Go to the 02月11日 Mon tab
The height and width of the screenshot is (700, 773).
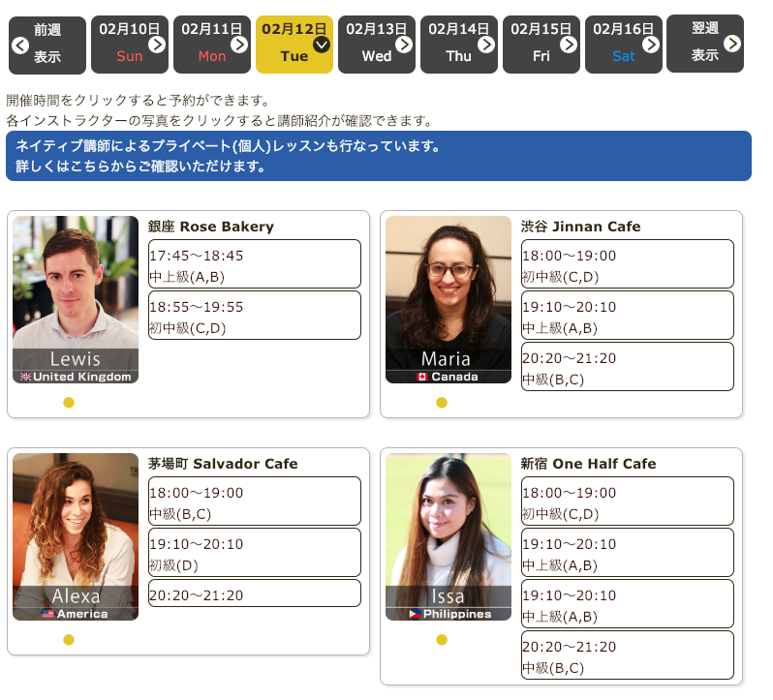[x=211, y=45]
